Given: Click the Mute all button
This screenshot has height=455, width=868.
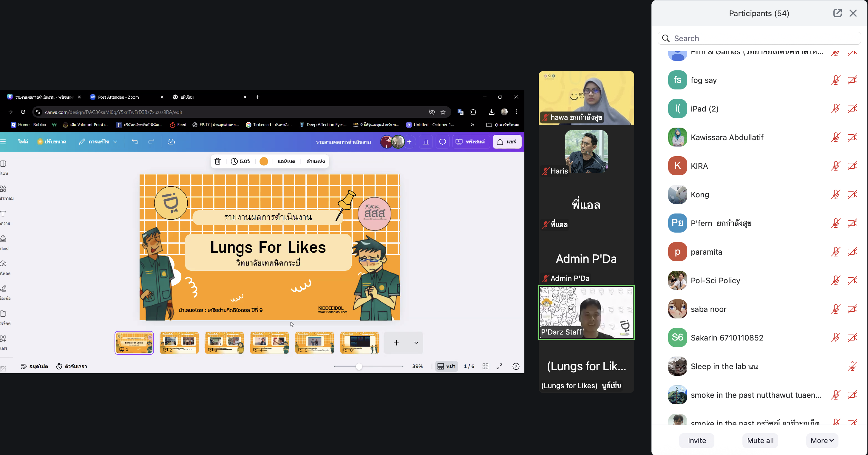Looking at the screenshot, I should tap(760, 440).
